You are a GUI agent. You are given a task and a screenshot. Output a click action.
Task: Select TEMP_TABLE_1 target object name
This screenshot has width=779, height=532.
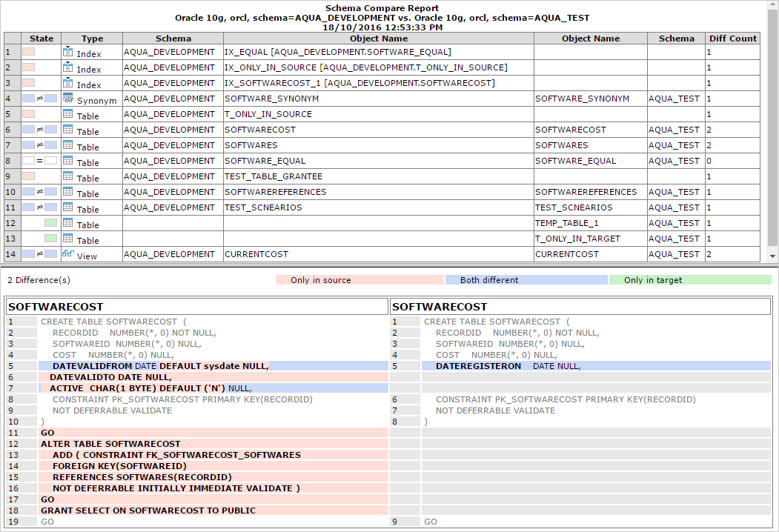[x=591, y=223]
